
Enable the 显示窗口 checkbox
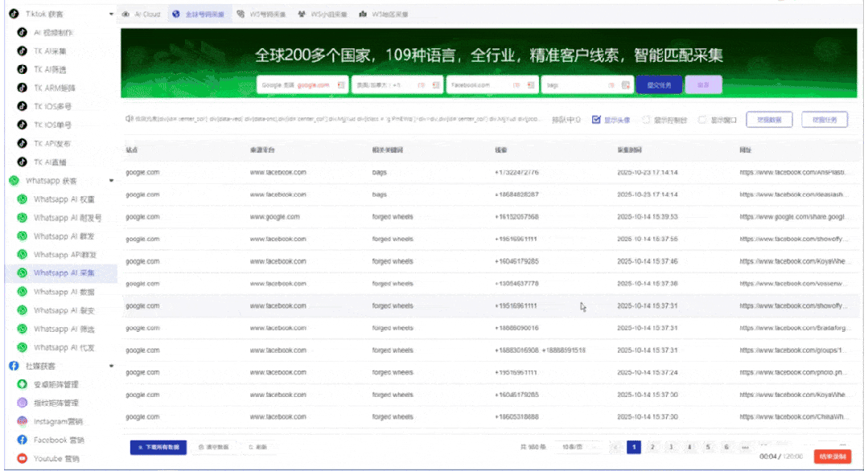pos(702,120)
